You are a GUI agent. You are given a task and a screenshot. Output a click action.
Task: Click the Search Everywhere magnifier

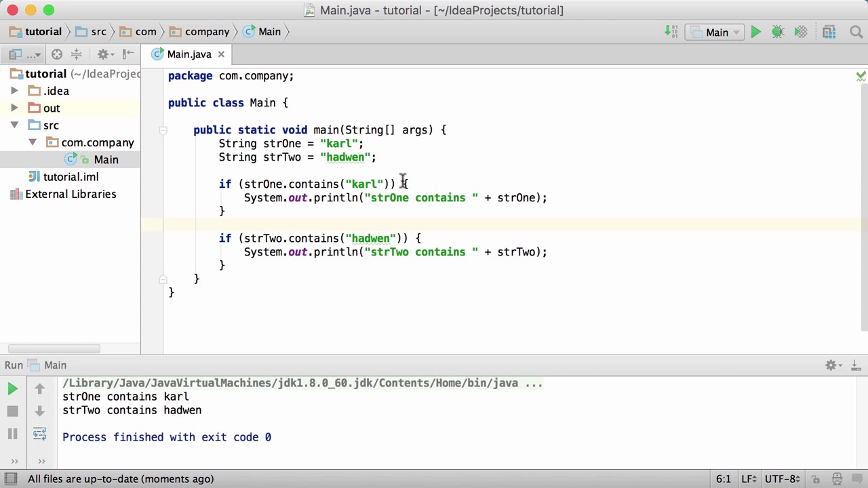[856, 32]
